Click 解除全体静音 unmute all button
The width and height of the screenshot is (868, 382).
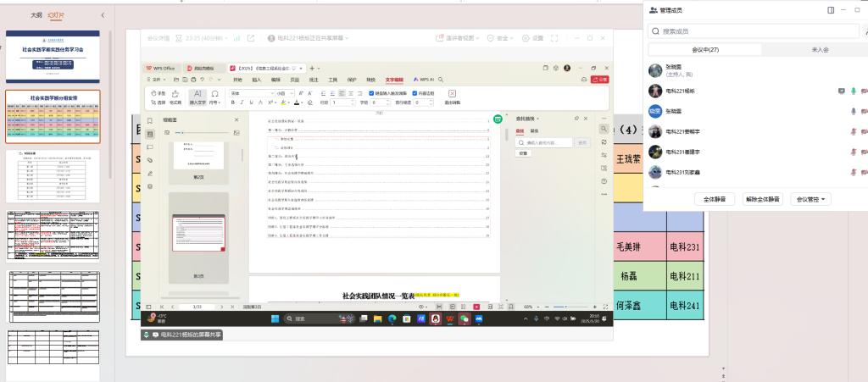(763, 199)
